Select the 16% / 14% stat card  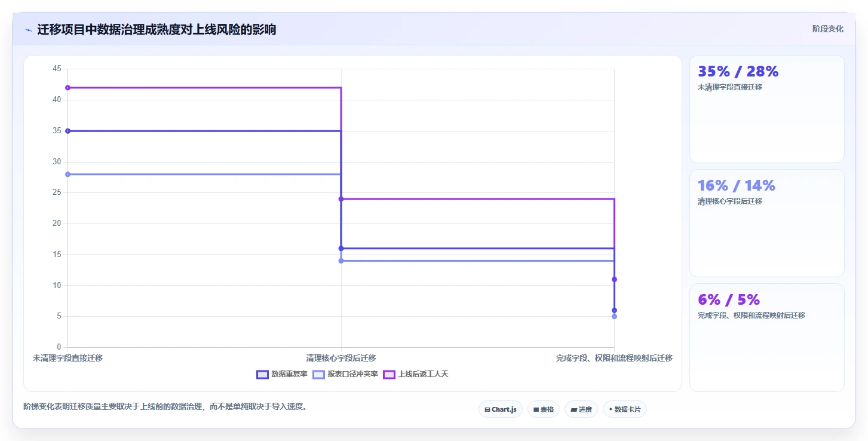coord(767,223)
